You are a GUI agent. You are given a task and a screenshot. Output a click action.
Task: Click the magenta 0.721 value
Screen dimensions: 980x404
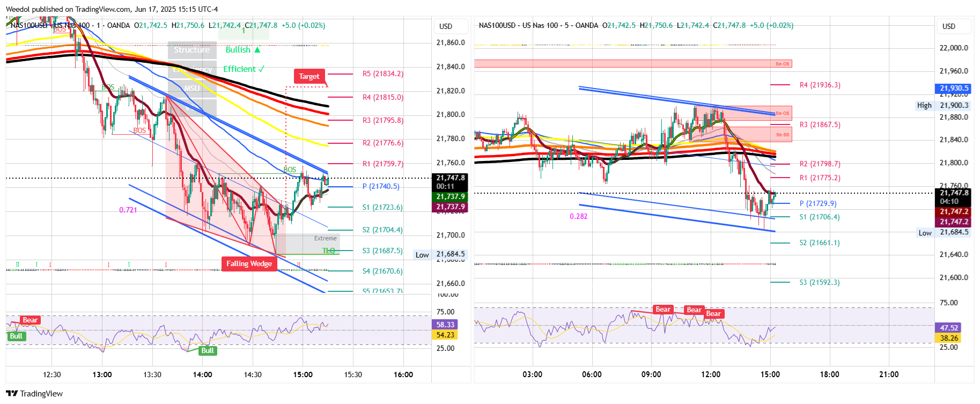128,210
